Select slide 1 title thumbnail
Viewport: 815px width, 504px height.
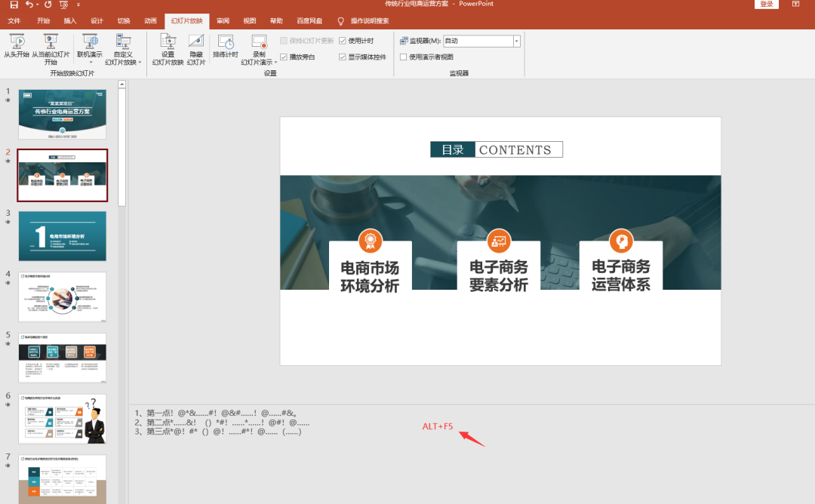click(x=63, y=115)
